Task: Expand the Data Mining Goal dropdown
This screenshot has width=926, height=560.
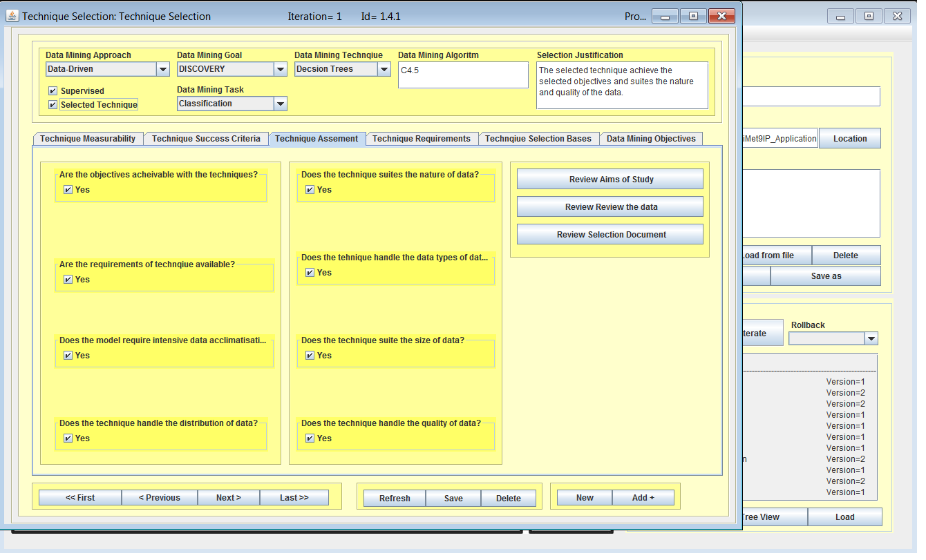Action: [280, 69]
